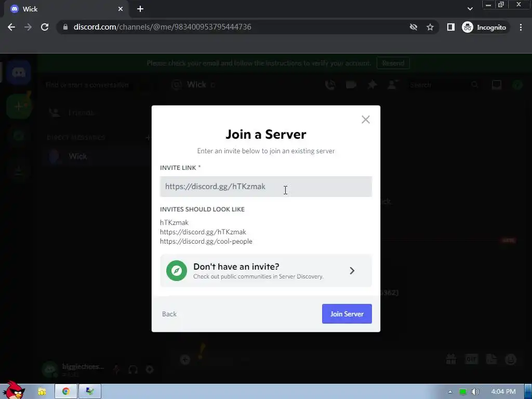
Task: Close the Join a Server dialog
Action: point(365,119)
